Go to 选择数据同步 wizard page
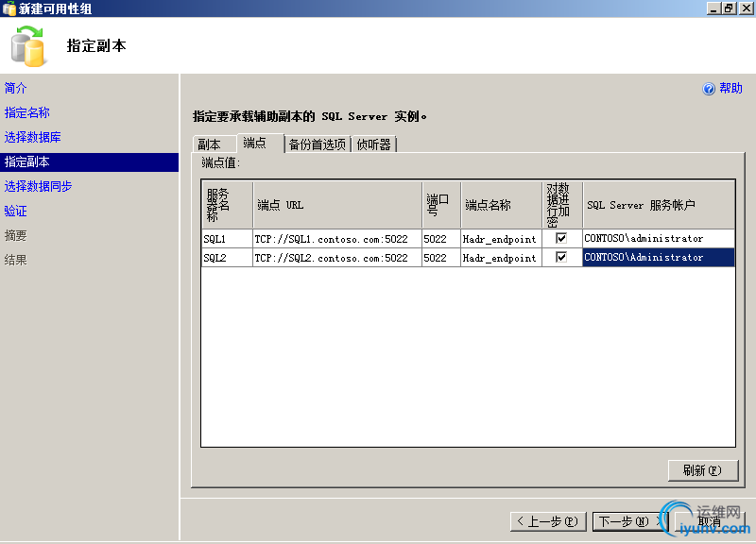The image size is (756, 544). (x=38, y=186)
